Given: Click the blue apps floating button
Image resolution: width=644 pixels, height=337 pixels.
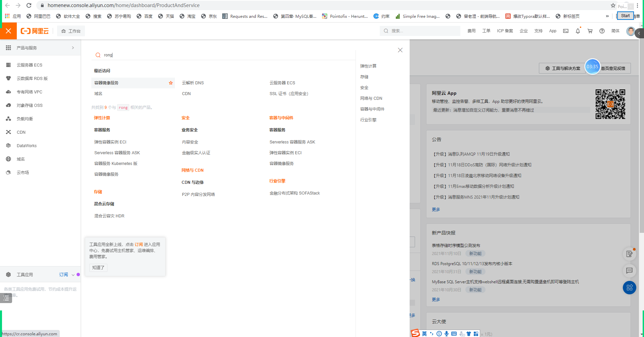Looking at the screenshot, I should [630, 288].
